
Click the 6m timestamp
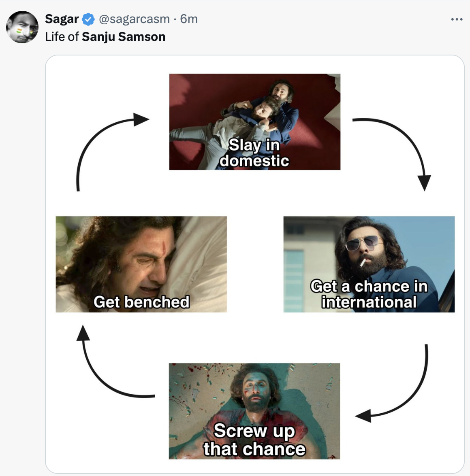tap(189, 19)
